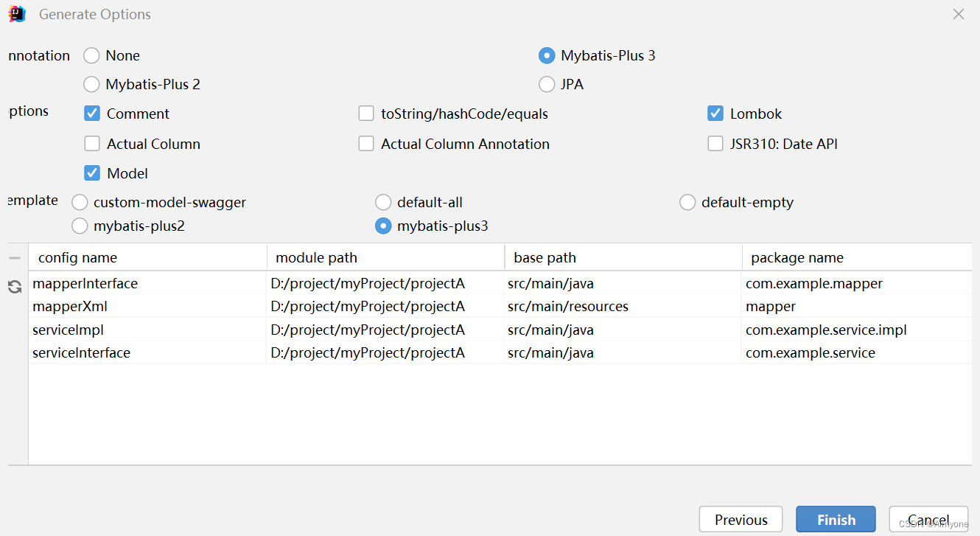Enable JSR310: Date API checkbox
Screen dimensions: 980x536
point(715,144)
